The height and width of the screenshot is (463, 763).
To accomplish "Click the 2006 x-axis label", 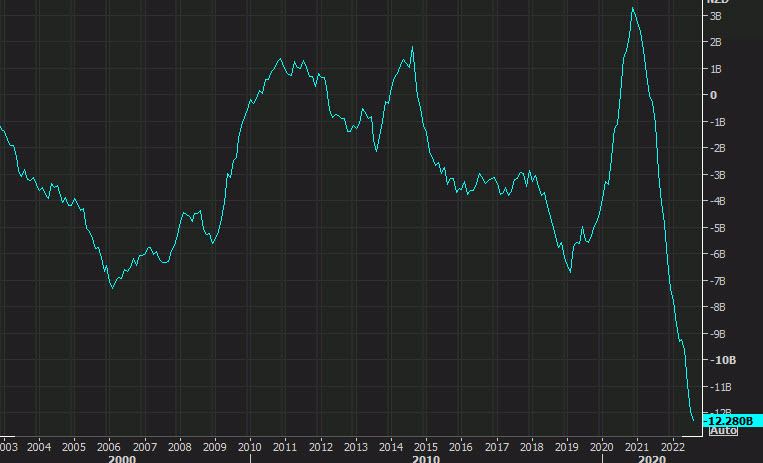I will (x=109, y=447).
